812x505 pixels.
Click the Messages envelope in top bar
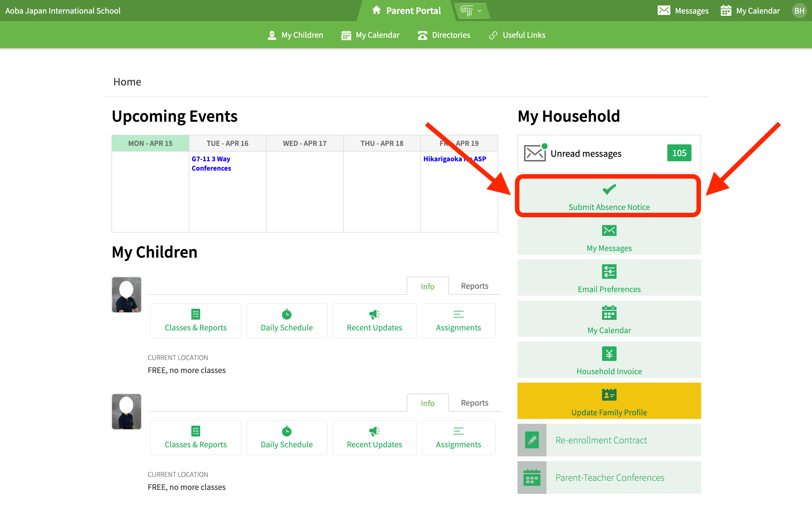pyautogui.click(x=663, y=11)
